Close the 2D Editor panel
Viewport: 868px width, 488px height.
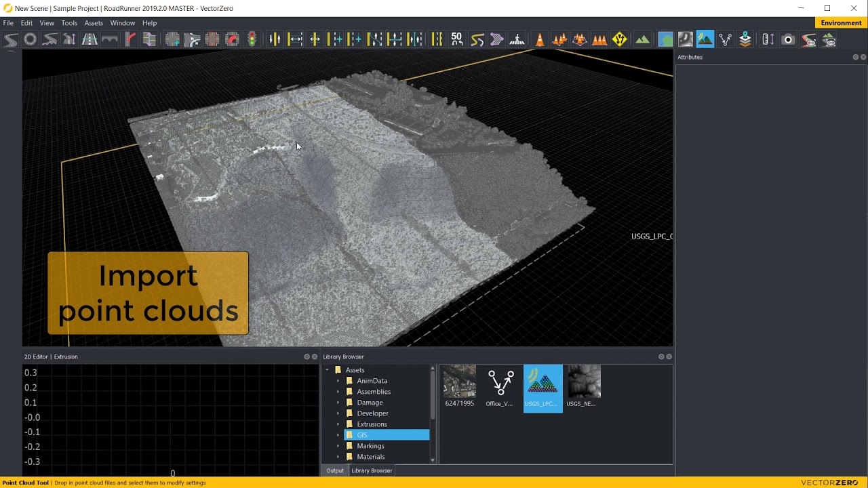point(315,357)
